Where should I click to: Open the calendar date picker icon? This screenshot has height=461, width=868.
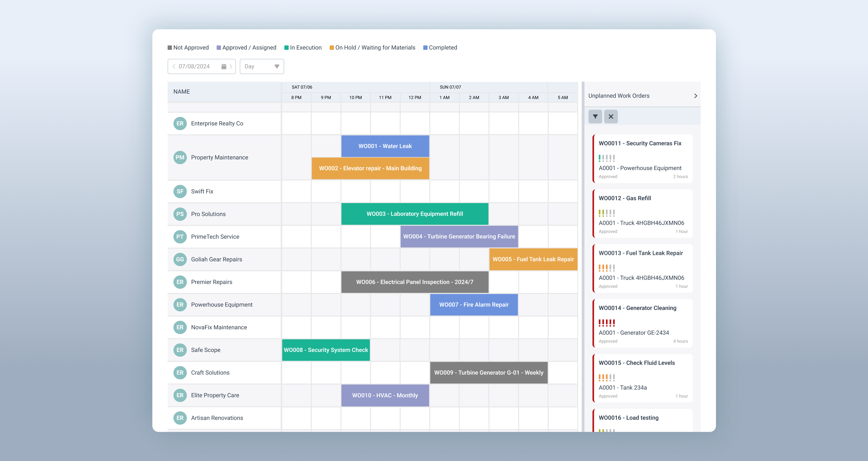click(x=224, y=66)
